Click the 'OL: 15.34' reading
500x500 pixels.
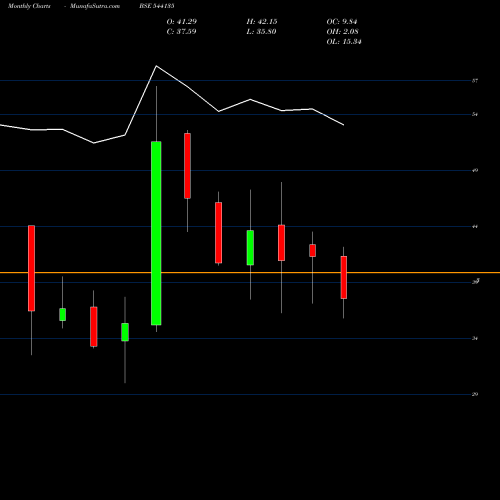click(x=344, y=42)
